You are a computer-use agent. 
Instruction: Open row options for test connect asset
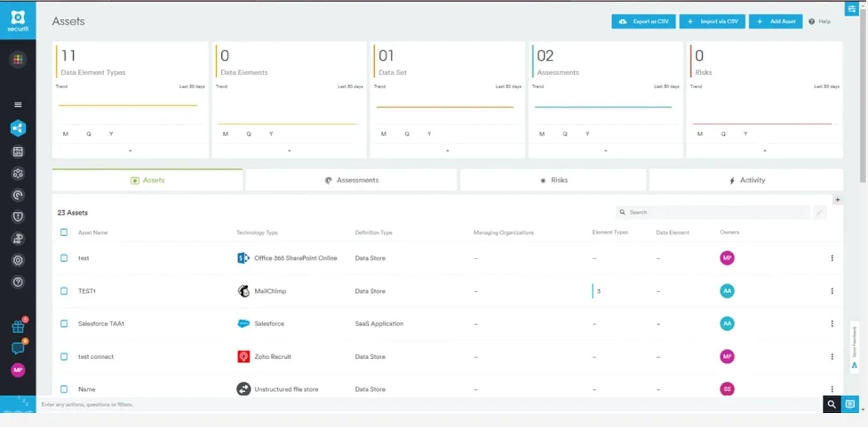pyautogui.click(x=832, y=356)
